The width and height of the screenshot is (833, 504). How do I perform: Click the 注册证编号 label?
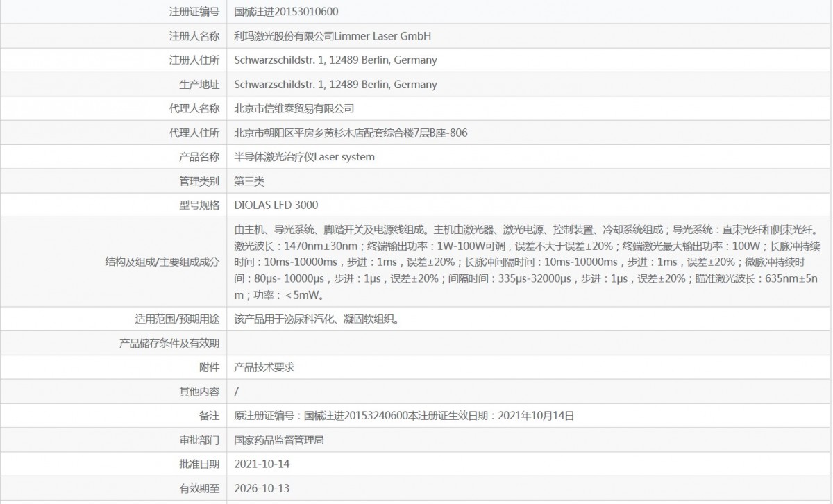194,11
